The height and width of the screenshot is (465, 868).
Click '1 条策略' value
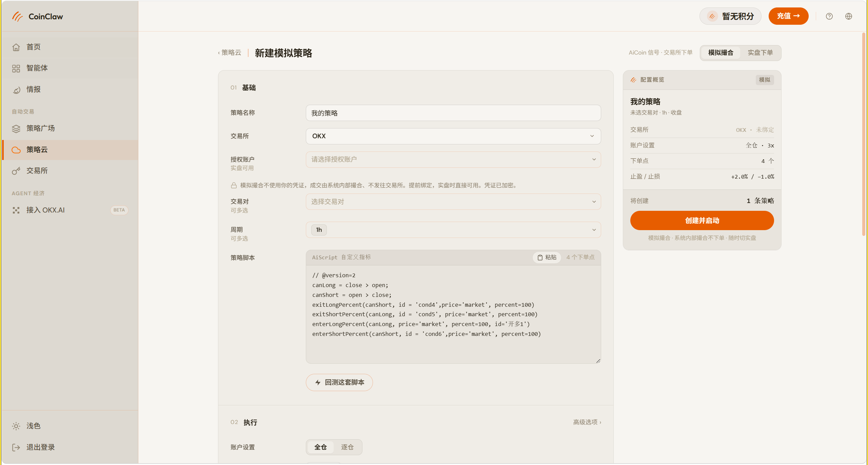760,201
